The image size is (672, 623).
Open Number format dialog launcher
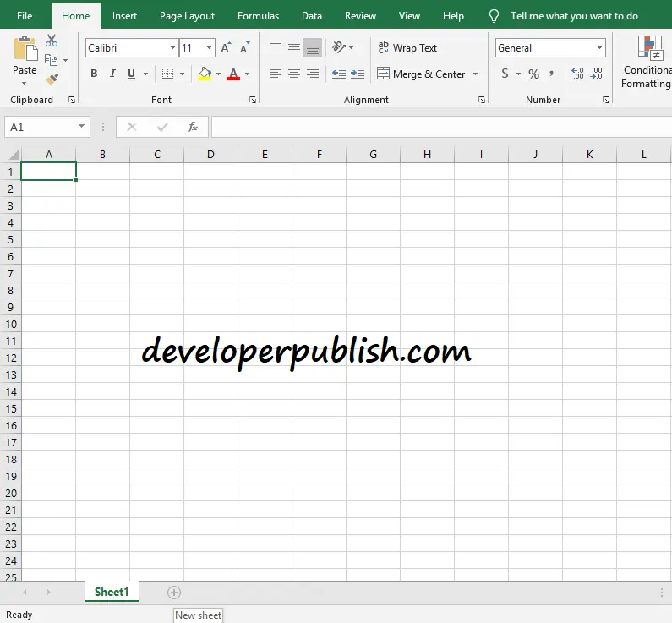click(606, 100)
